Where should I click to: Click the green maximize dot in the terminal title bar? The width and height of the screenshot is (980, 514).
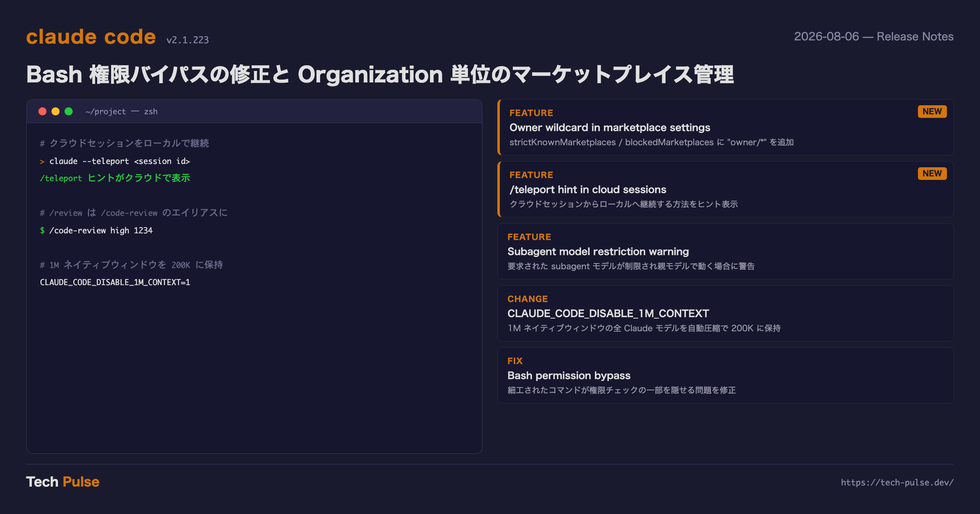[69, 111]
